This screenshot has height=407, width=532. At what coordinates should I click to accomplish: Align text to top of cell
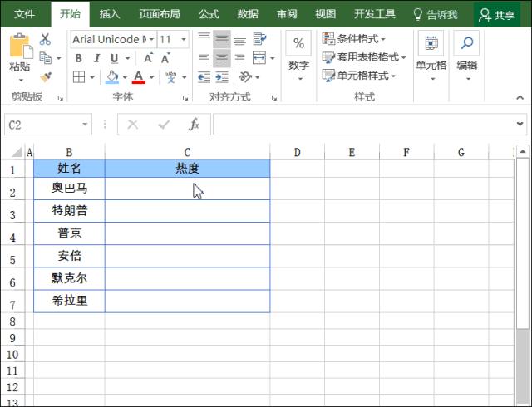coord(204,39)
